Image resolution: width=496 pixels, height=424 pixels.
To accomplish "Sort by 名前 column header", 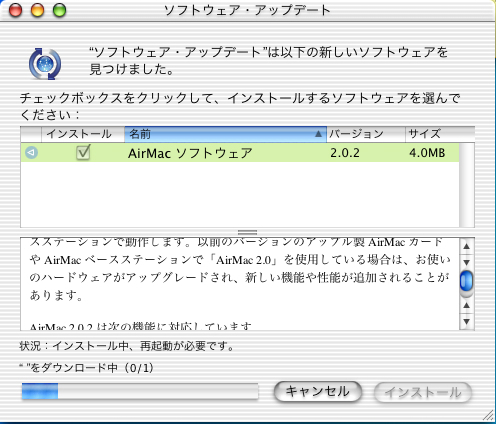I will coord(225,134).
